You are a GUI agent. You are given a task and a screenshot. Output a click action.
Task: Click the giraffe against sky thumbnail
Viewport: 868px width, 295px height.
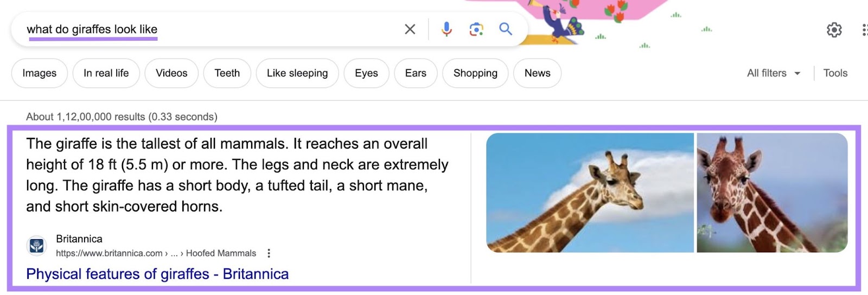[590, 193]
